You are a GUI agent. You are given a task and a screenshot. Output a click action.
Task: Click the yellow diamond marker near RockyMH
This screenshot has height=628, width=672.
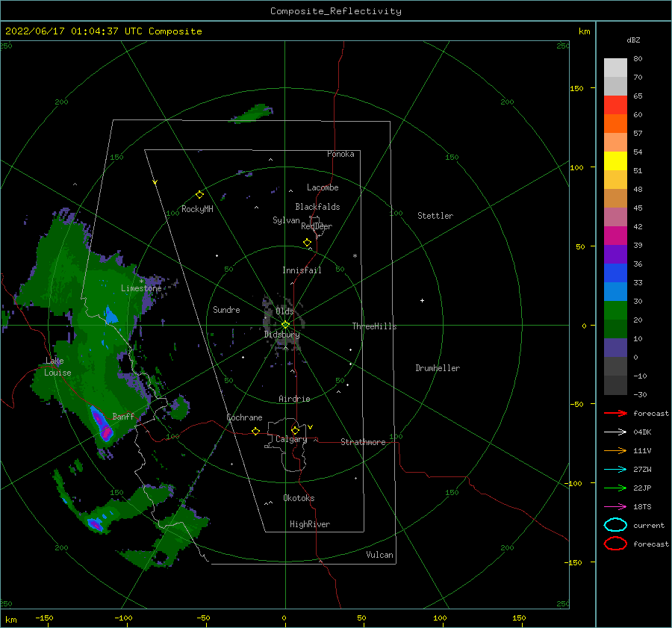(x=199, y=195)
